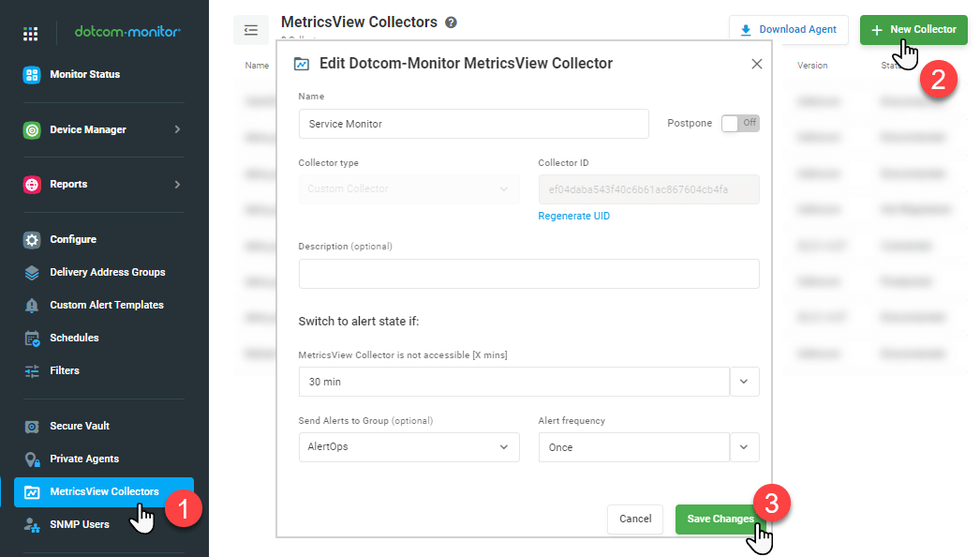The height and width of the screenshot is (557, 980).
Task: Expand the Reports submenu chevron
Action: click(x=177, y=185)
